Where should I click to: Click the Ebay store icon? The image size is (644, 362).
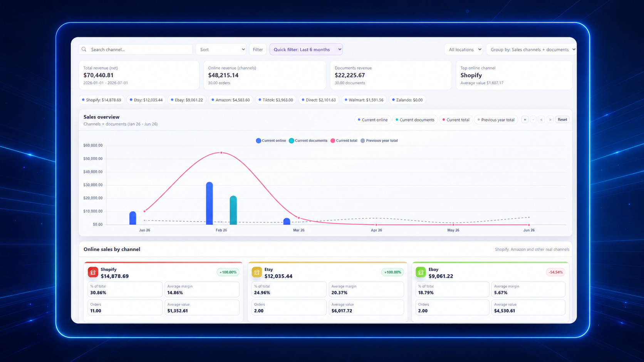tap(421, 272)
